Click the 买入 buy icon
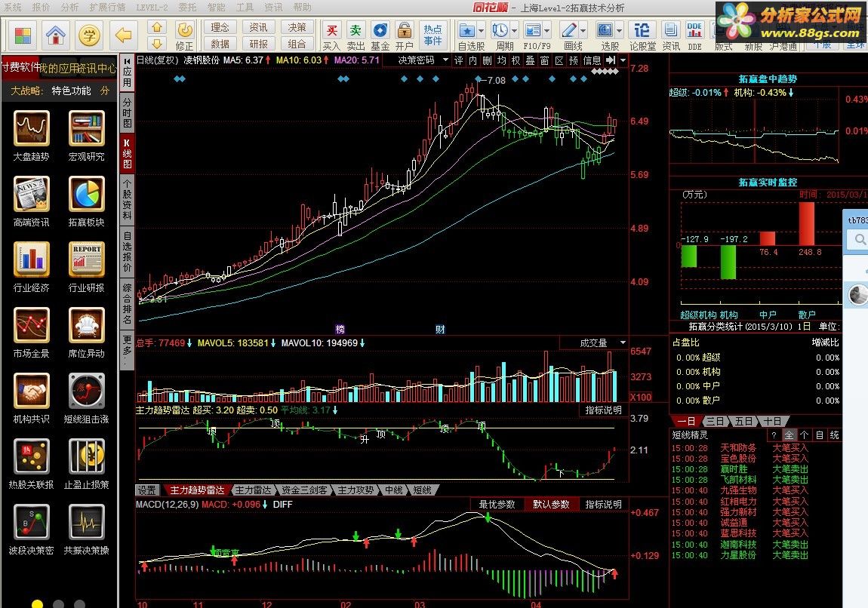The width and height of the screenshot is (868, 608). coord(331,36)
